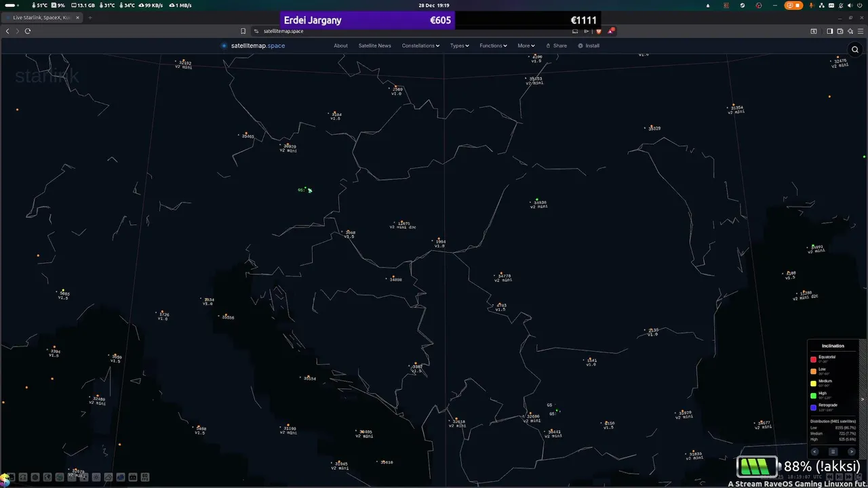This screenshot has height=488, width=868.
Task: Open the browser hamburger menu
Action: click(x=861, y=31)
